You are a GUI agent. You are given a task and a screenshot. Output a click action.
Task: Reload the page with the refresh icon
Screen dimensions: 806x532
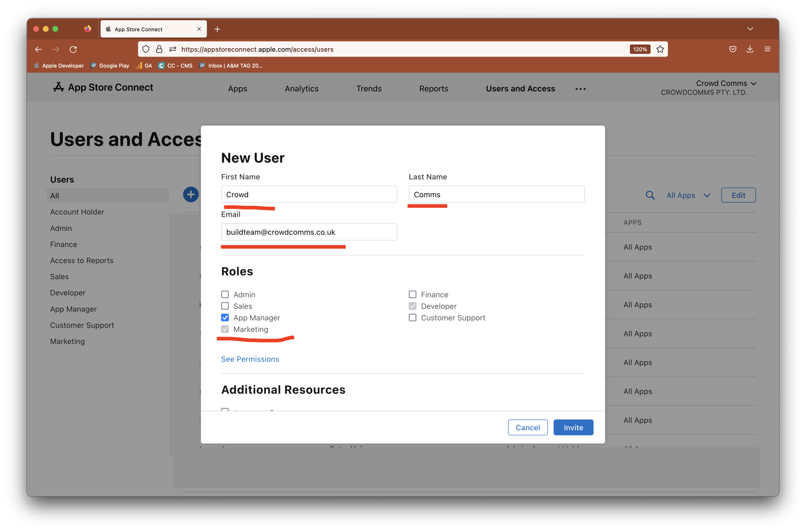point(73,49)
